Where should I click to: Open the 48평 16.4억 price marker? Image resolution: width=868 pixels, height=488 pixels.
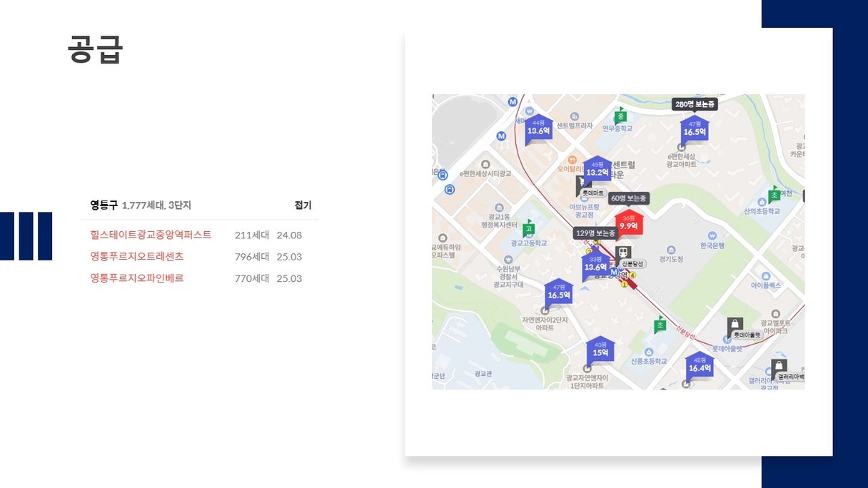pos(700,365)
